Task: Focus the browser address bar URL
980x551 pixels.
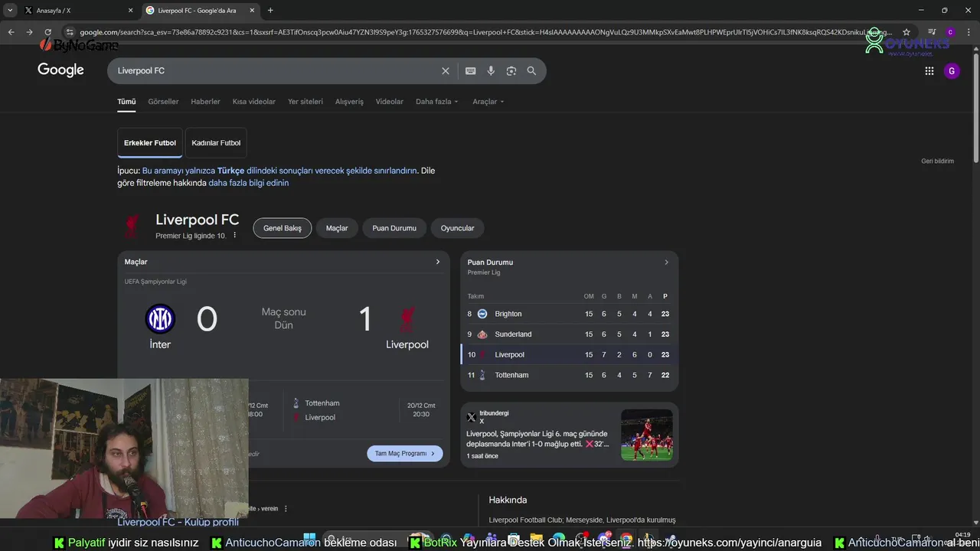Action: (x=485, y=32)
